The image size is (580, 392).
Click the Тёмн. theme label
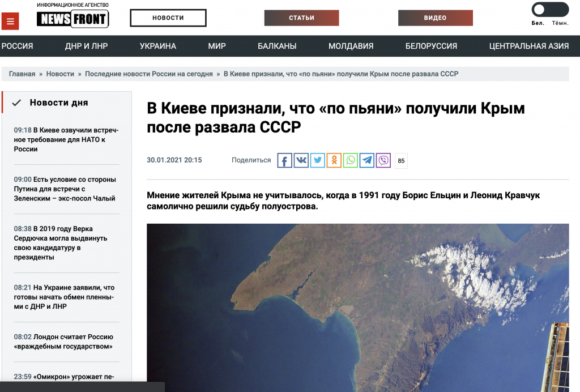[560, 23]
